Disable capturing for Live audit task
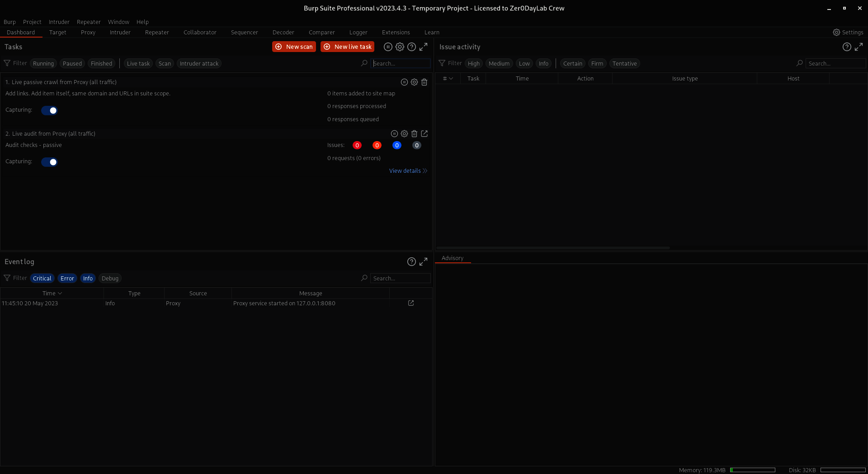This screenshot has height=474, width=868. [49, 162]
